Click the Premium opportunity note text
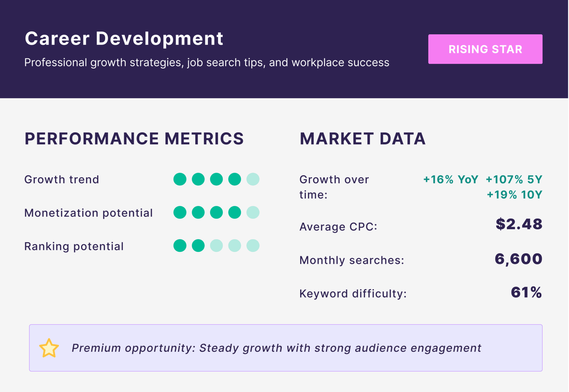The height and width of the screenshot is (392, 569). [x=276, y=348]
